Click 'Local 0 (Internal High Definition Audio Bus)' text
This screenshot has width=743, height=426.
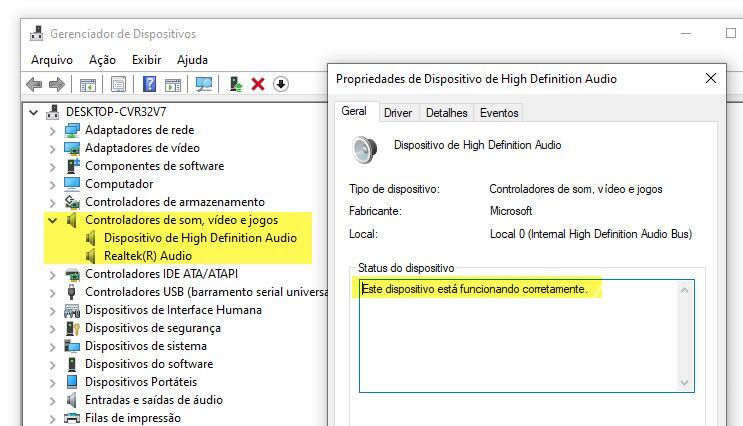591,234
